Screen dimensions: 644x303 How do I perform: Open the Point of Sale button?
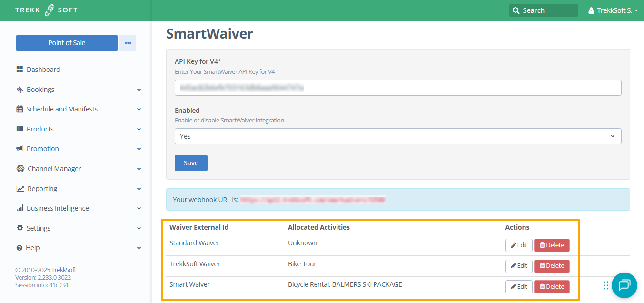click(67, 43)
